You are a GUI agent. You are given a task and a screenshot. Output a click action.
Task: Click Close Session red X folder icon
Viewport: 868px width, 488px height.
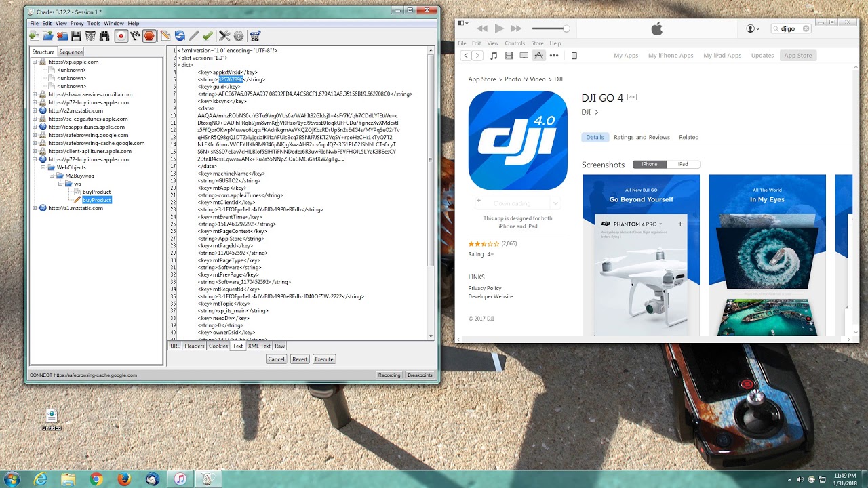62,36
